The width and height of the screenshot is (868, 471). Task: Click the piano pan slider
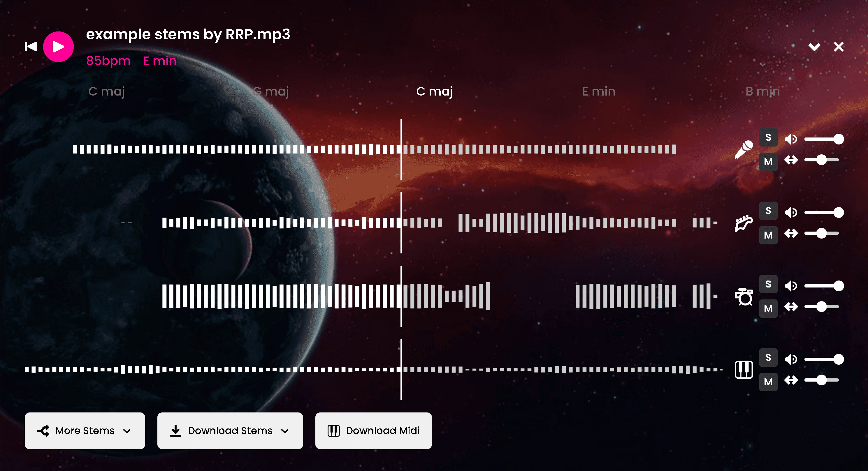[x=821, y=380]
